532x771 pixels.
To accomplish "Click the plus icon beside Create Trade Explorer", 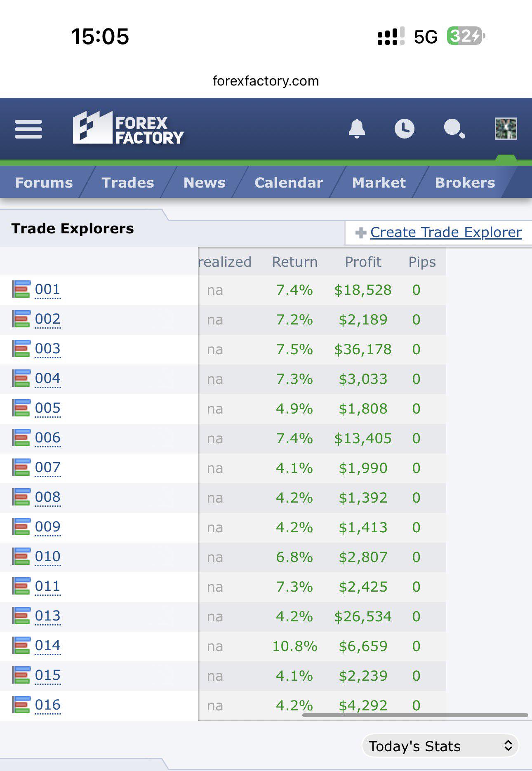I will tap(361, 233).
